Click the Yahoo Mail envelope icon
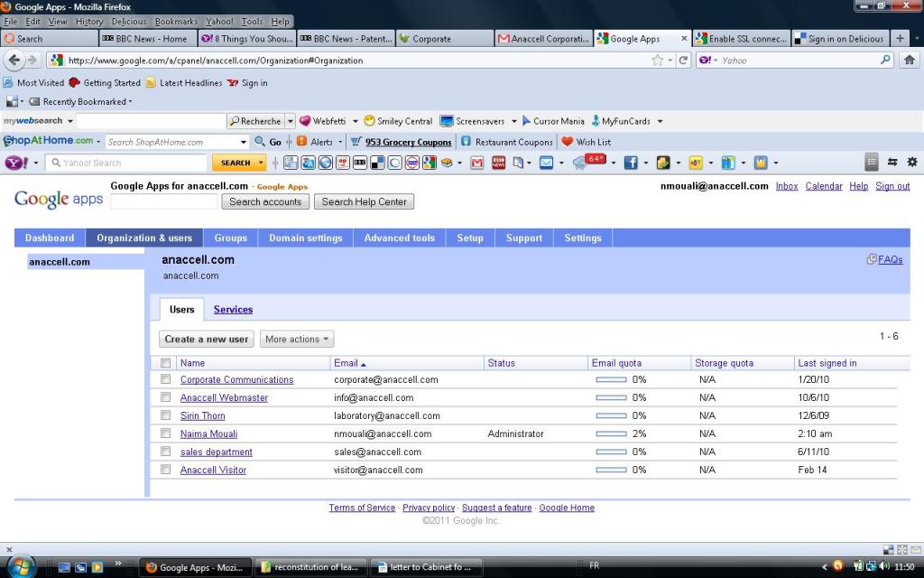This screenshot has height=578, width=924. [546, 163]
